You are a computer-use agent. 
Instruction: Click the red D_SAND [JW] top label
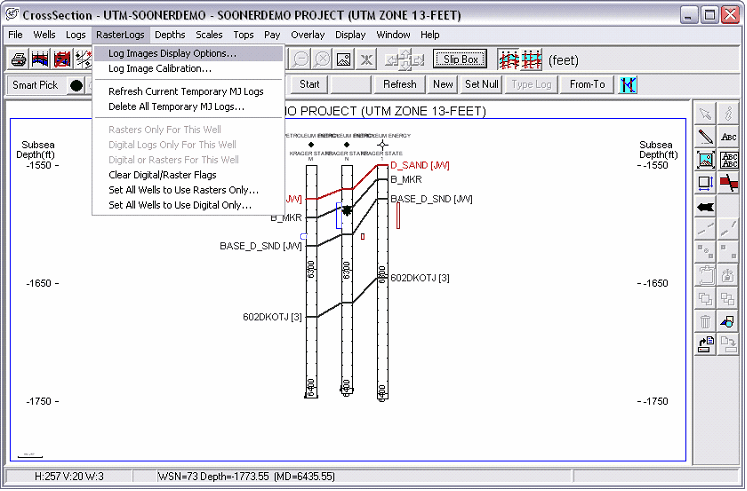(x=419, y=165)
